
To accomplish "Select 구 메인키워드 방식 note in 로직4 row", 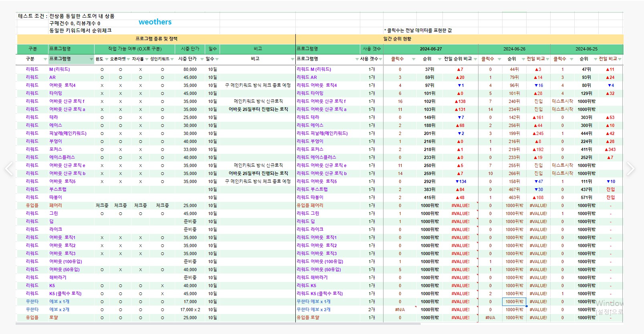I will pos(258,85).
